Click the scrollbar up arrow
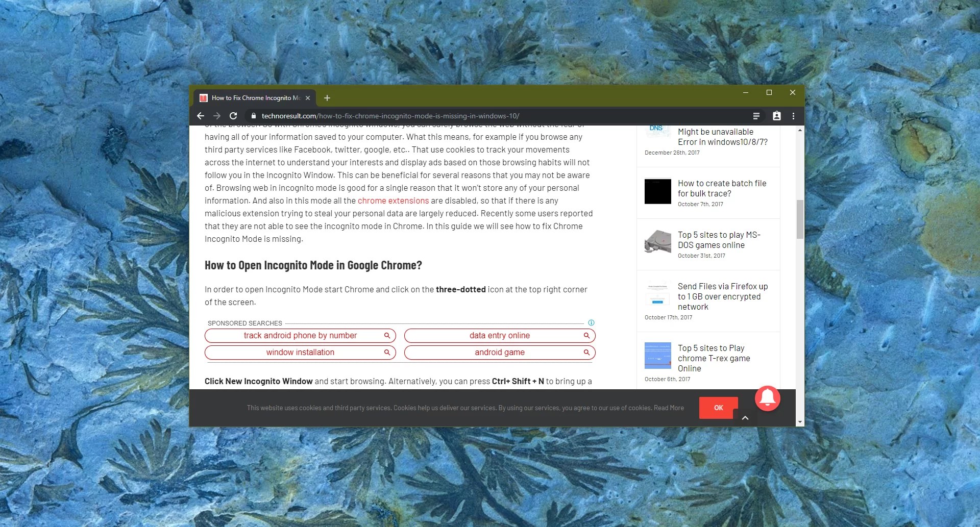Viewport: 980px width, 527px height. [800, 130]
